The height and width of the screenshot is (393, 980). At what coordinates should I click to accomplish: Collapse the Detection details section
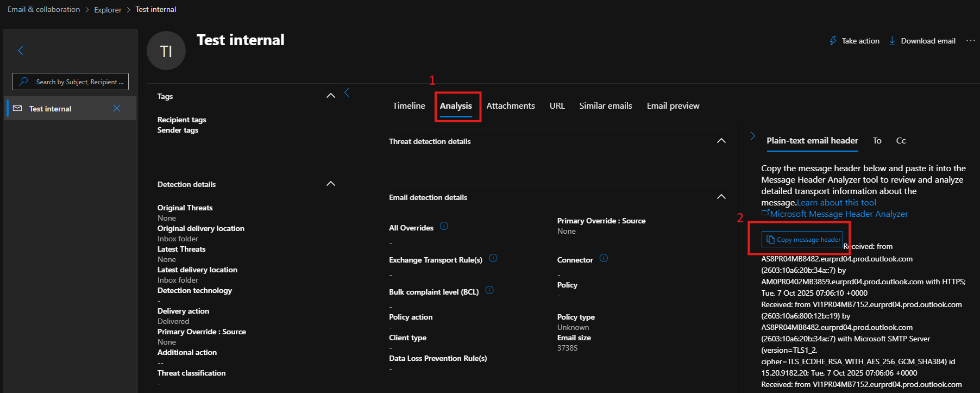click(x=330, y=184)
